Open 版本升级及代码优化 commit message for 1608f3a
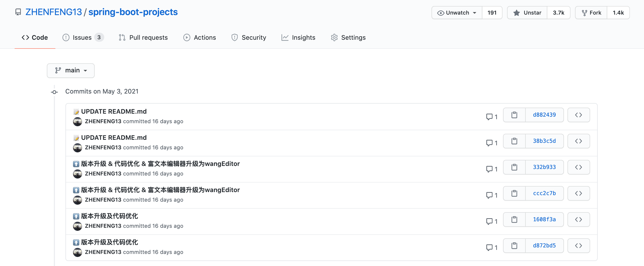This screenshot has width=644, height=266. click(x=110, y=216)
